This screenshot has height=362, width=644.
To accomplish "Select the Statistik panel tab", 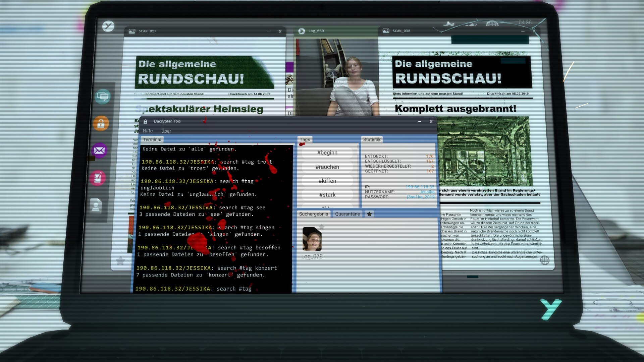I will pyautogui.click(x=372, y=139).
